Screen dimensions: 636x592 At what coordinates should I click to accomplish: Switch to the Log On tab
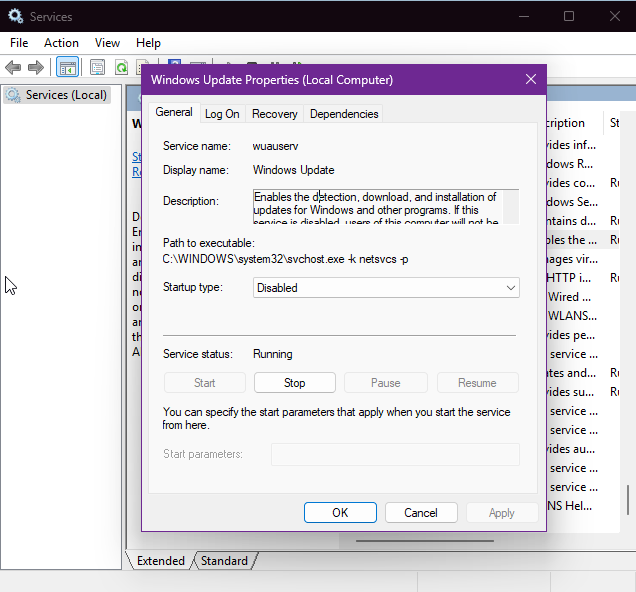[222, 114]
